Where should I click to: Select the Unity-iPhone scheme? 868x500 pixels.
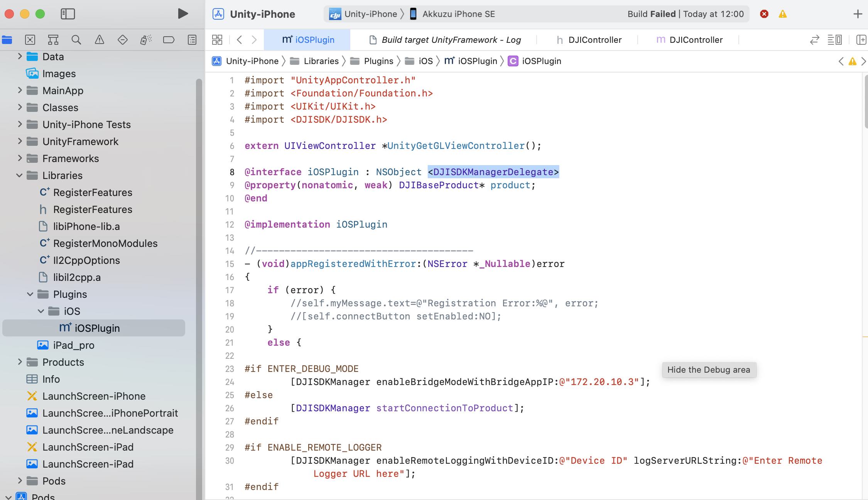pyautogui.click(x=363, y=14)
